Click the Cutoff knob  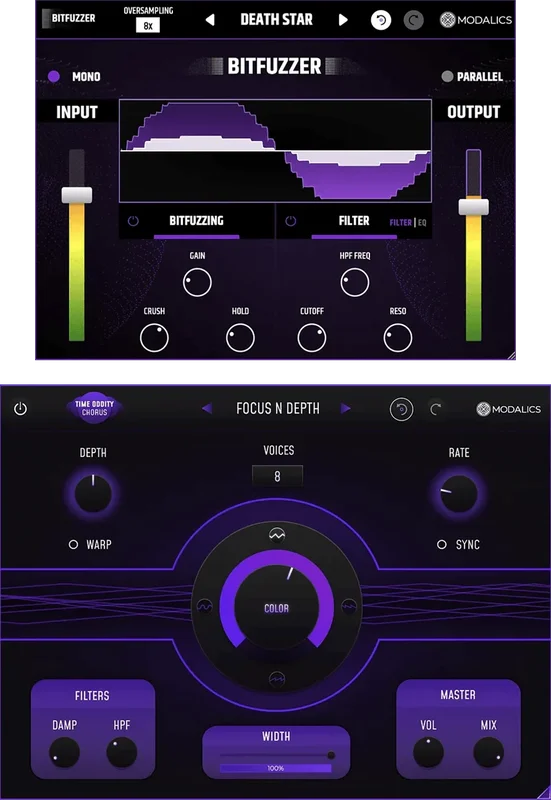[312, 338]
